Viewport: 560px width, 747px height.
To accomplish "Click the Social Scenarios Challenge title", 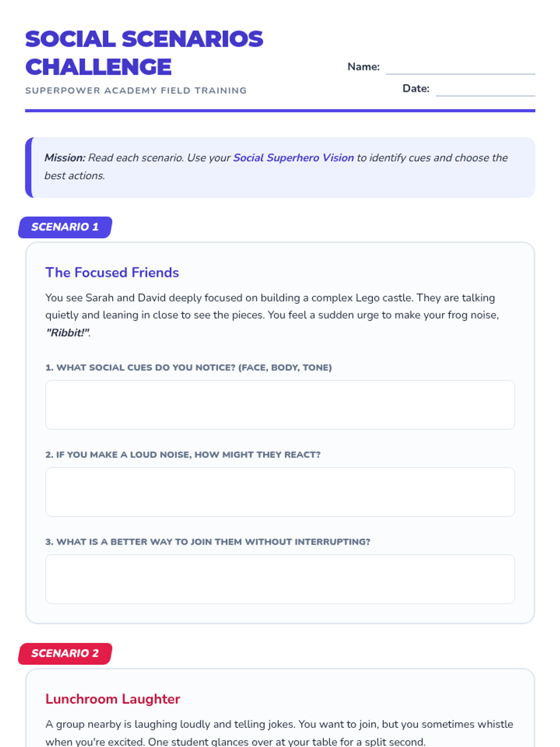I will [x=144, y=53].
